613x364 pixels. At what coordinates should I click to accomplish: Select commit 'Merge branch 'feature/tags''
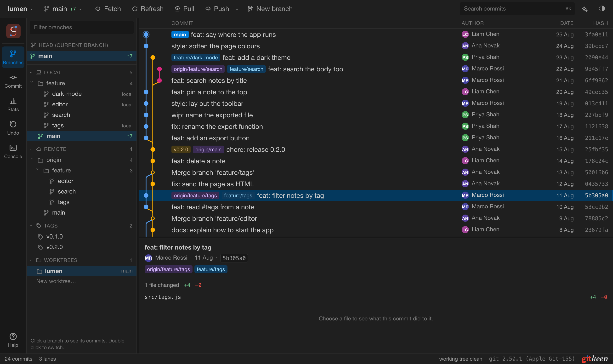376,172
